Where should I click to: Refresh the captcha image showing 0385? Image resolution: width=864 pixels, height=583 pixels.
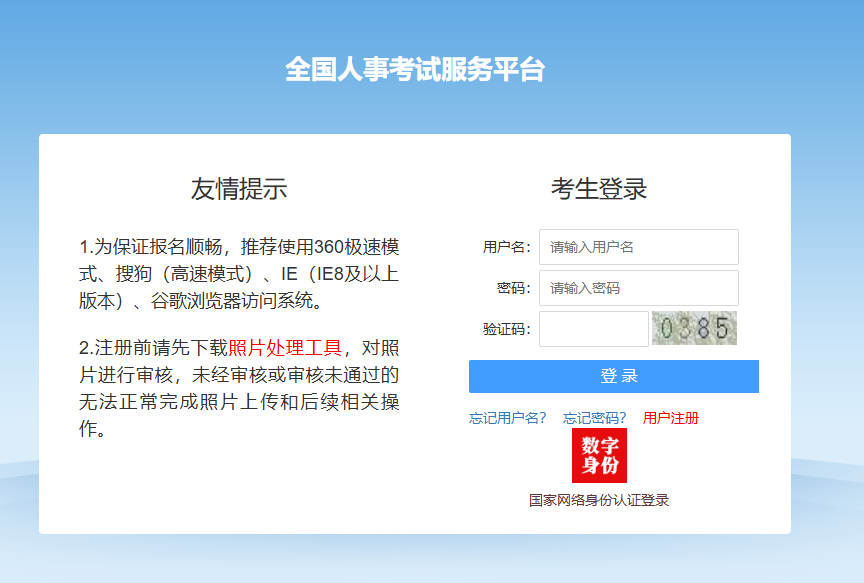coord(694,328)
